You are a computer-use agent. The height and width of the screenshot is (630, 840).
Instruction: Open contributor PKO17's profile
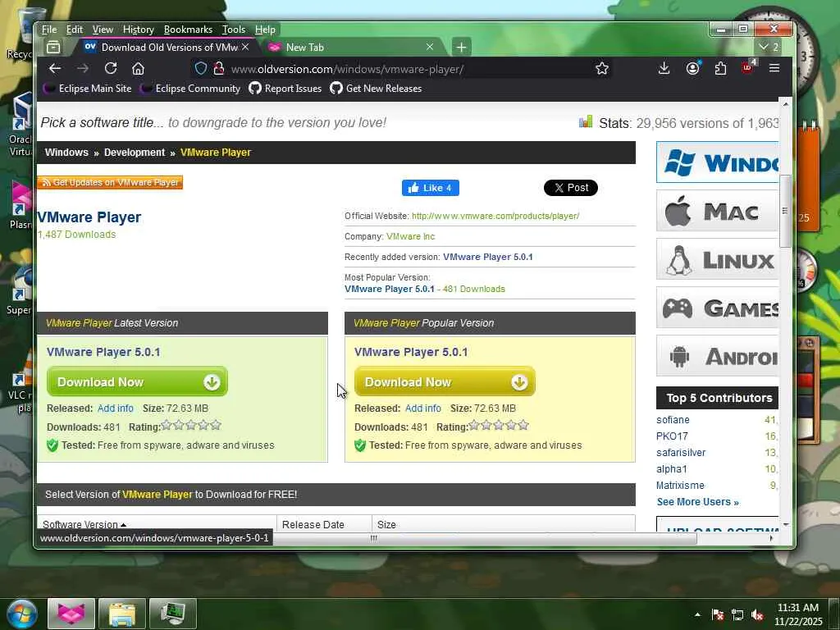coord(672,436)
